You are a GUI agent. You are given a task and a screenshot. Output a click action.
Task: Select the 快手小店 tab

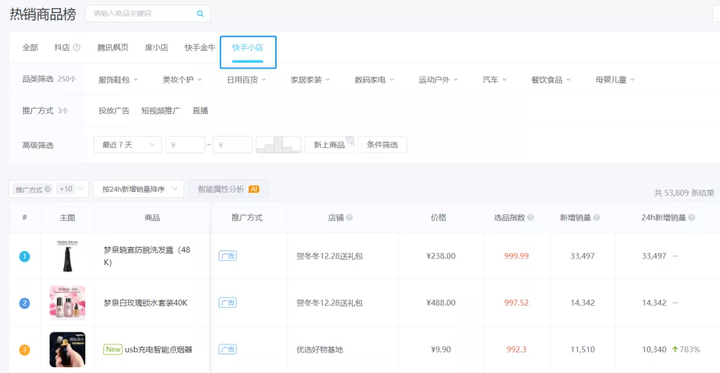(248, 48)
